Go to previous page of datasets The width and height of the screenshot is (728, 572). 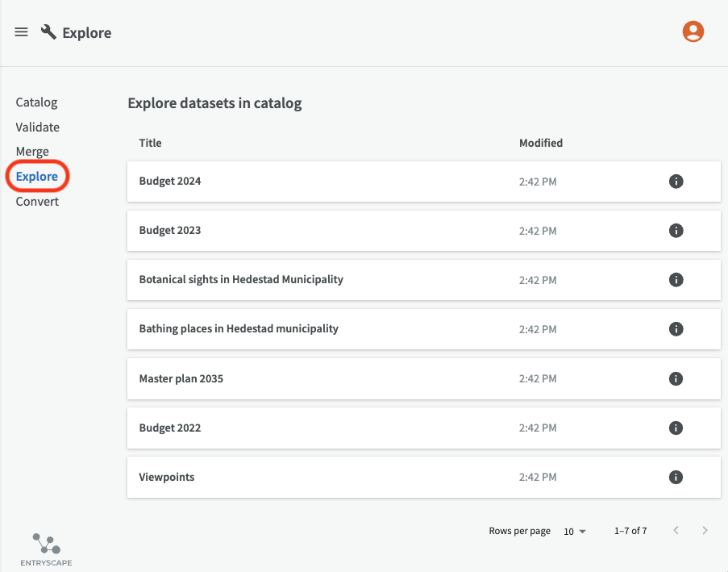676,531
